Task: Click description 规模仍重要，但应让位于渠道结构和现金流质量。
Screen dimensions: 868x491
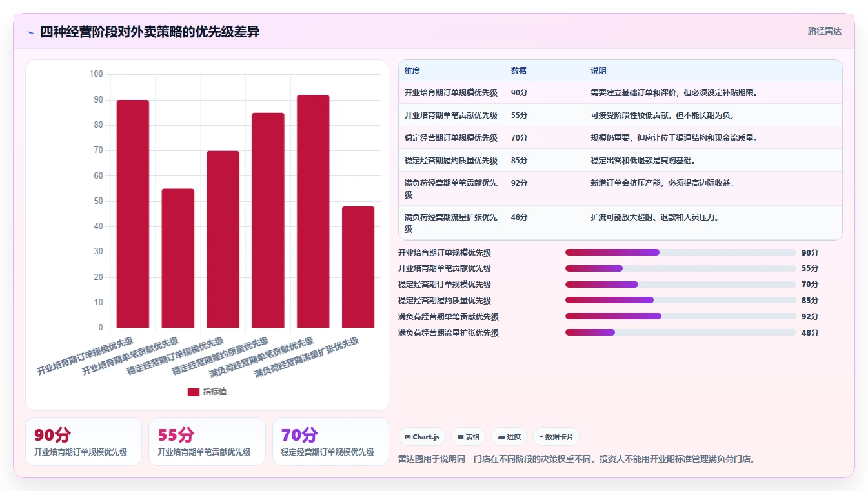Action: point(674,138)
